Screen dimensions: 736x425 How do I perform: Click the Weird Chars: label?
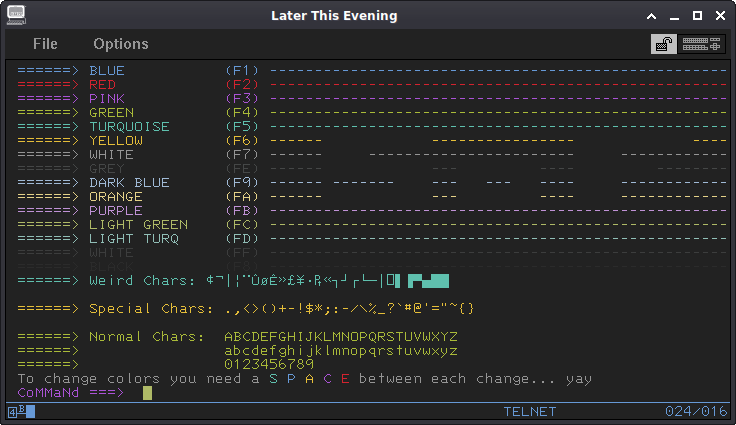142,281
